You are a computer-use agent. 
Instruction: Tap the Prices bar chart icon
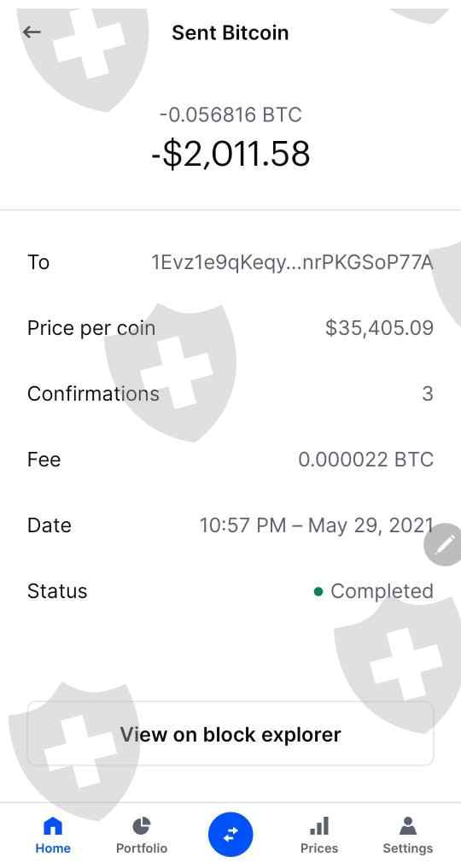click(319, 826)
